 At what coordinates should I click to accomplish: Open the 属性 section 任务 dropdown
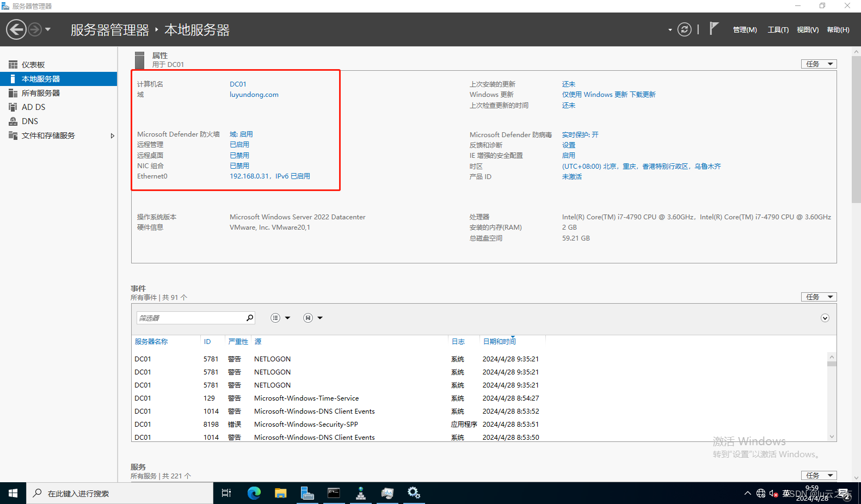point(819,64)
